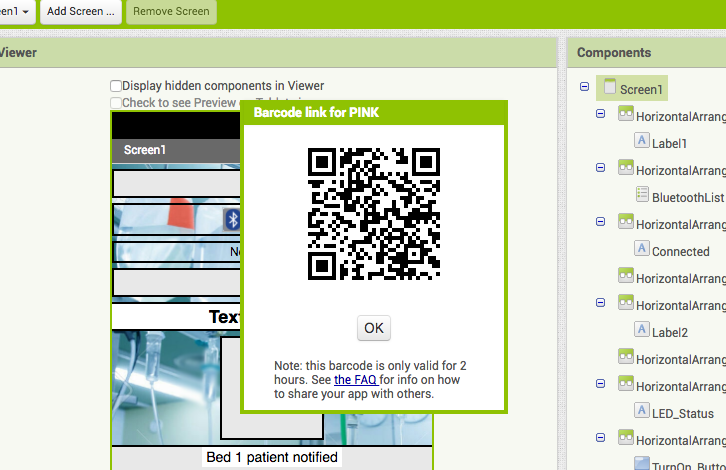The image size is (726, 470).
Task: Click HorizontalArrangement icon directly above TurnOn_Button
Action: click(626, 438)
